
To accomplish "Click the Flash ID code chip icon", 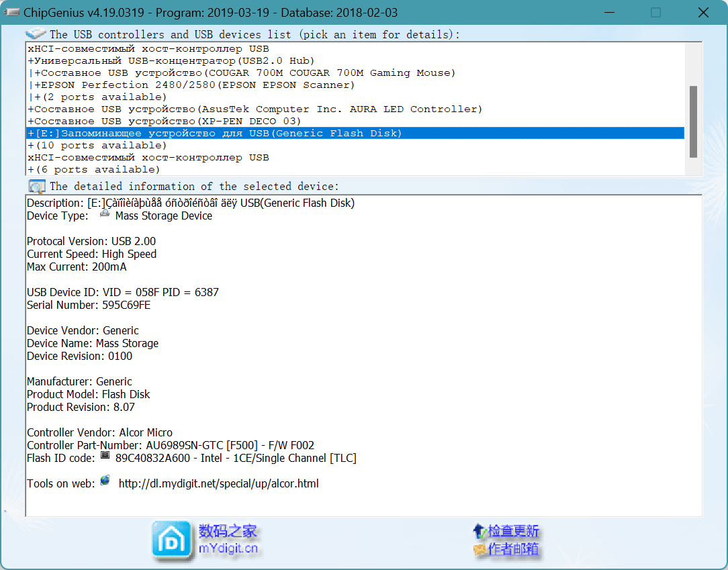I will [x=105, y=456].
